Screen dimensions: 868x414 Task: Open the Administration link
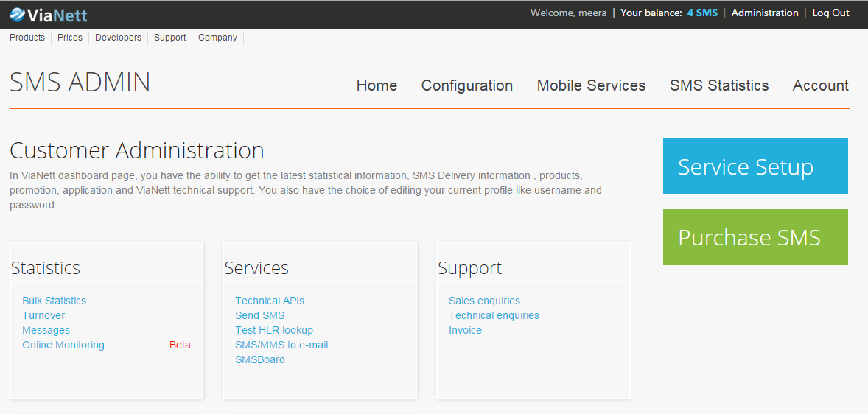765,13
